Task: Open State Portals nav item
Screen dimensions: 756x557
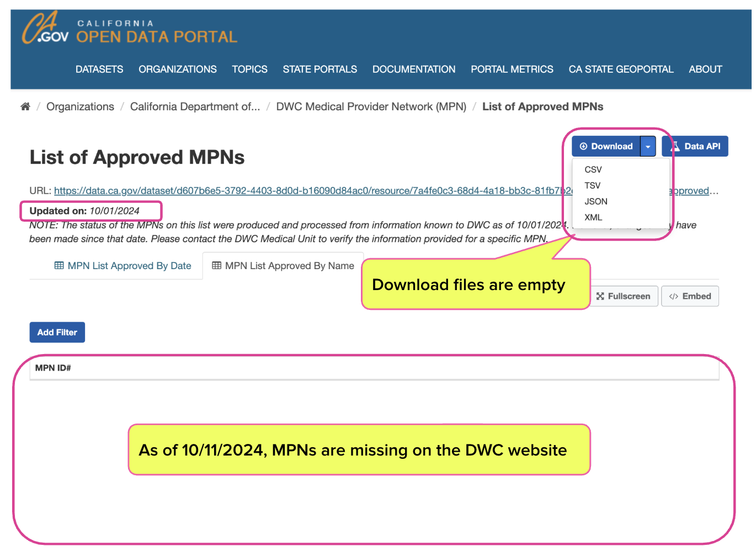Action: (320, 69)
